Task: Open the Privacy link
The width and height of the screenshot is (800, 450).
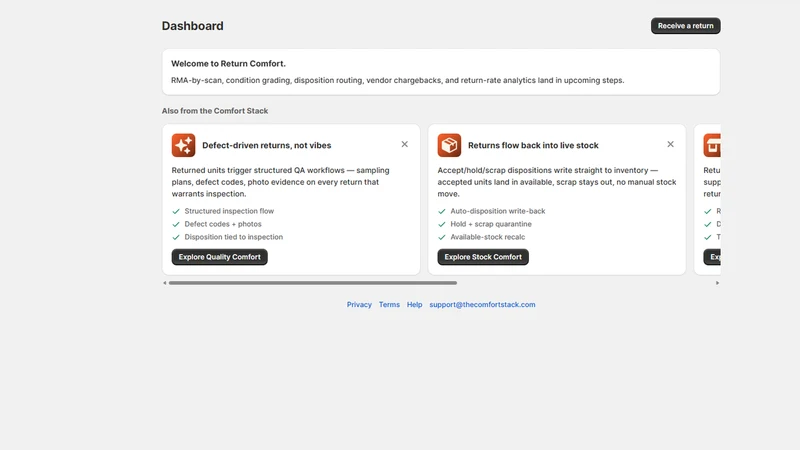Action: tap(359, 305)
